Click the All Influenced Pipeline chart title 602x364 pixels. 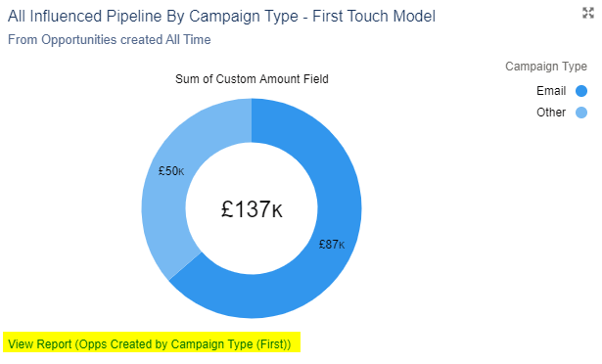click(221, 17)
